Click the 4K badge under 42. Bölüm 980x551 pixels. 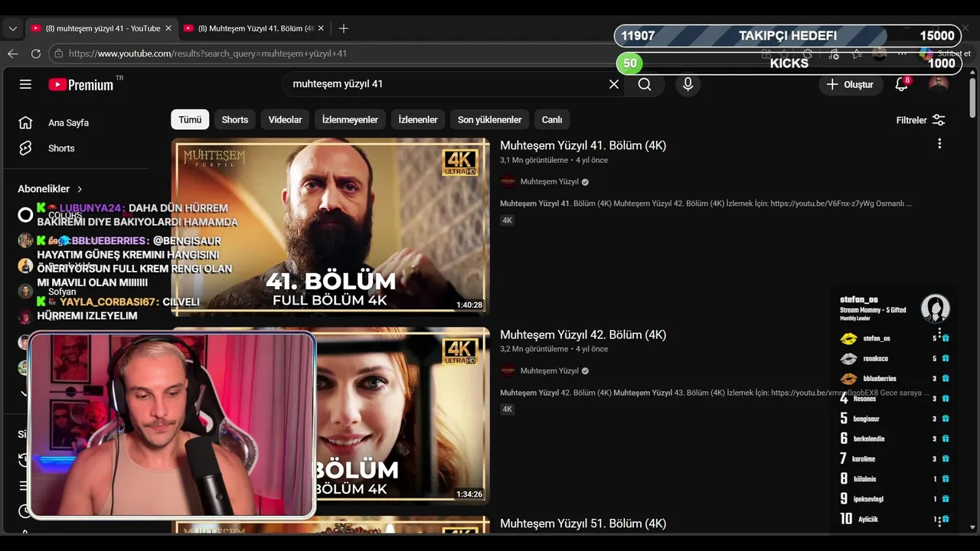[507, 409]
